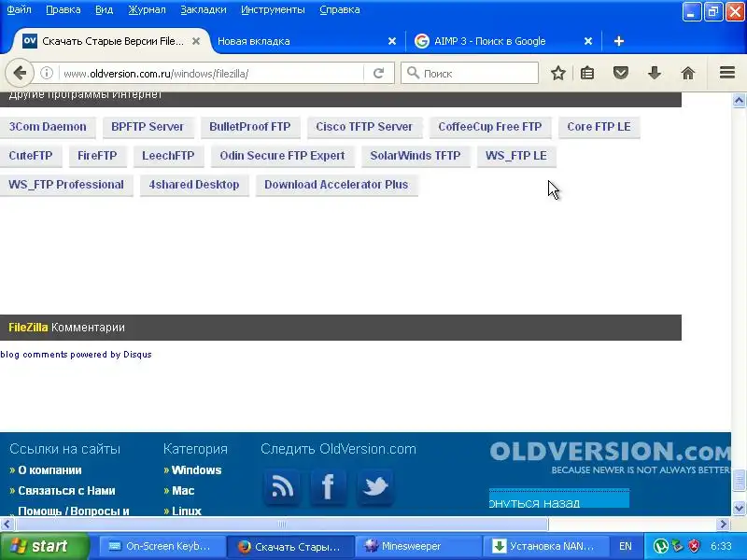Click the tray icon between uTorrent and shield

(678, 546)
